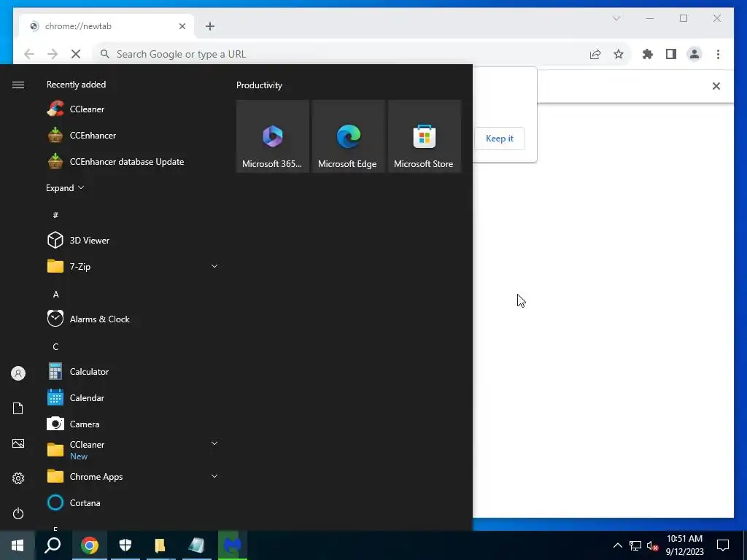Screen dimensions: 747x560
Task: Open Chrome profile avatar
Action: coord(694,54)
